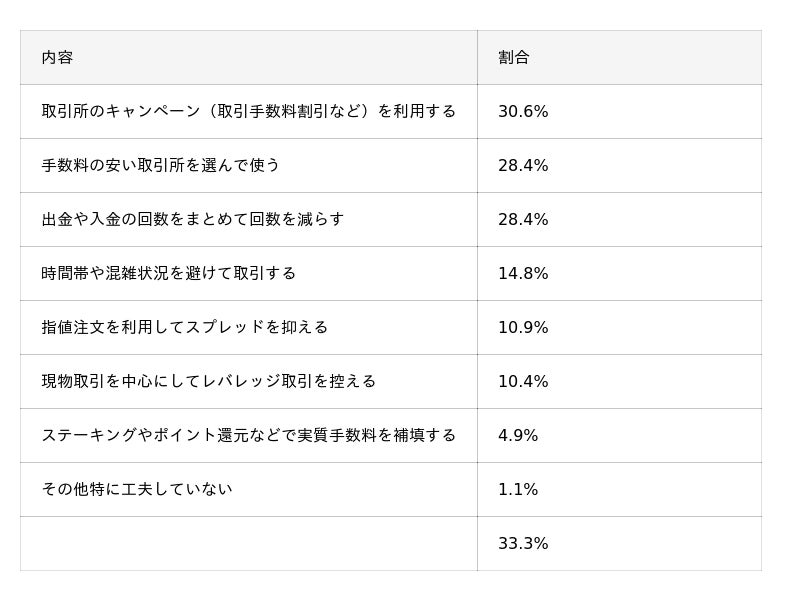
Task: Select 出金や入金の回数をまとめて row text
Action: [192, 219]
